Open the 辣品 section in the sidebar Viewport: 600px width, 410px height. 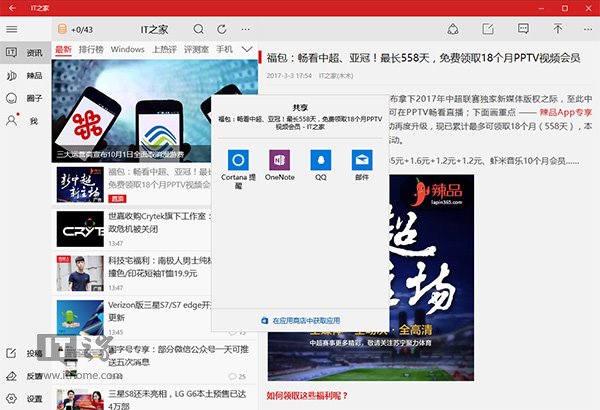pos(25,75)
